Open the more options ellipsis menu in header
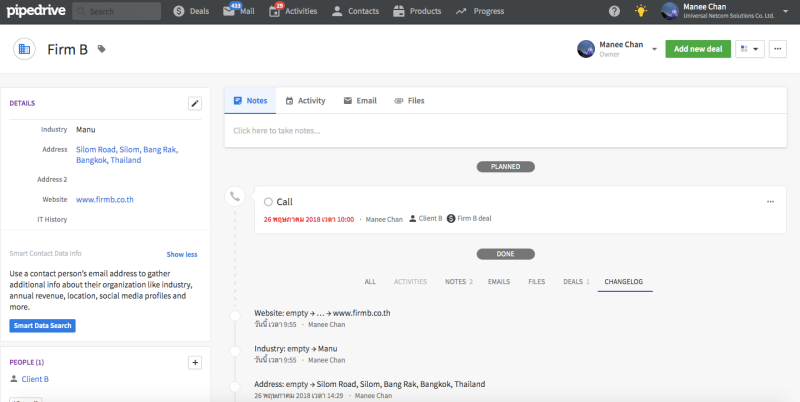Viewport: 800px width, 402px height. [x=778, y=49]
